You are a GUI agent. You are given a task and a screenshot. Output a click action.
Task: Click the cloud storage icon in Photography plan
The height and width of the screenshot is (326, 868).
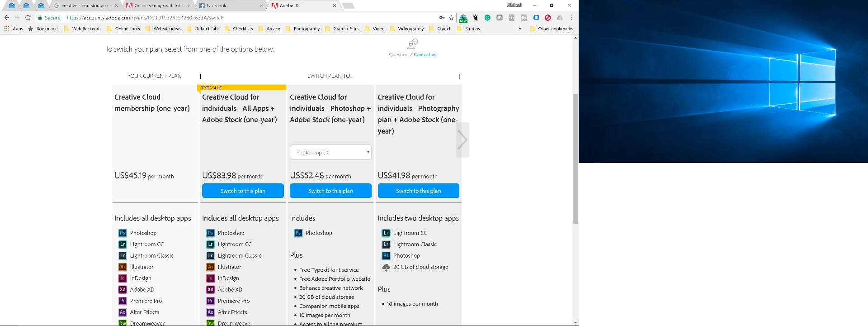click(386, 267)
